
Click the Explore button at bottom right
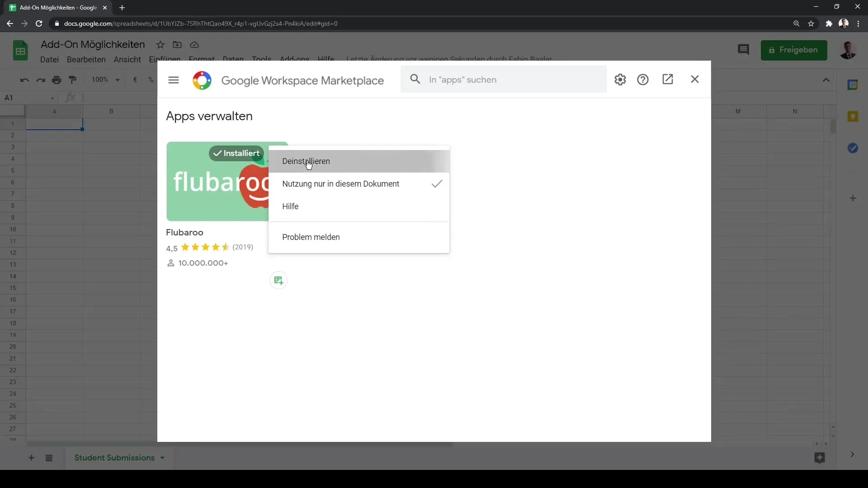coord(820,458)
